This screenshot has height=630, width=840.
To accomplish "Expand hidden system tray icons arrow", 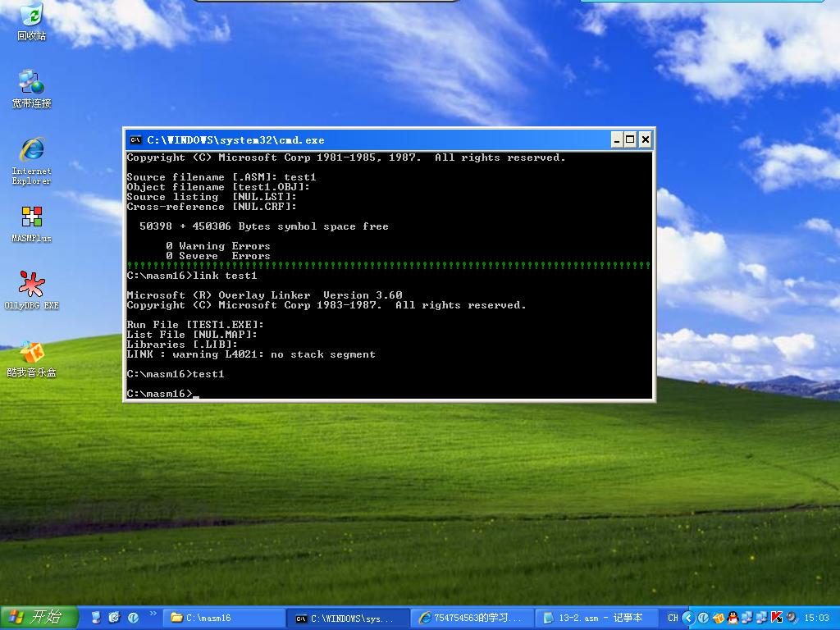I will click(688, 618).
